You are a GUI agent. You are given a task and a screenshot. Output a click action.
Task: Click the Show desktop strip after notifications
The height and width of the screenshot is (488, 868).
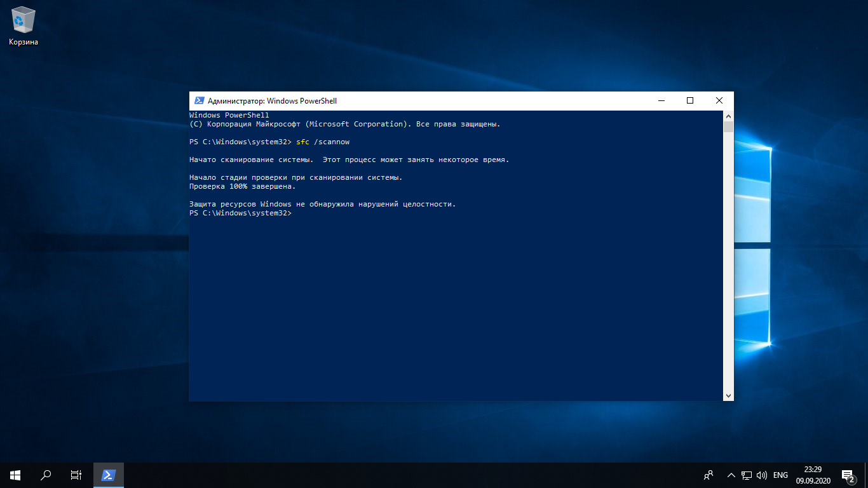866,475
